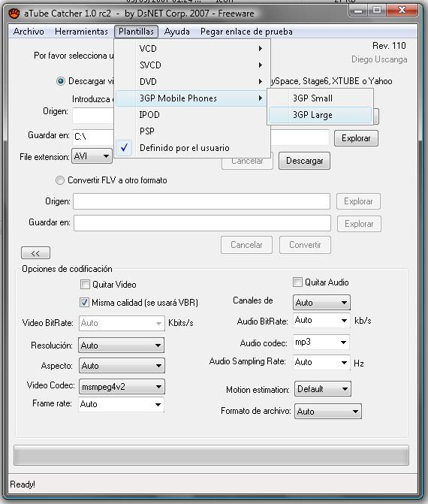428x504 pixels.
Task: Open the Canales de audio dropdown
Action: [321, 303]
